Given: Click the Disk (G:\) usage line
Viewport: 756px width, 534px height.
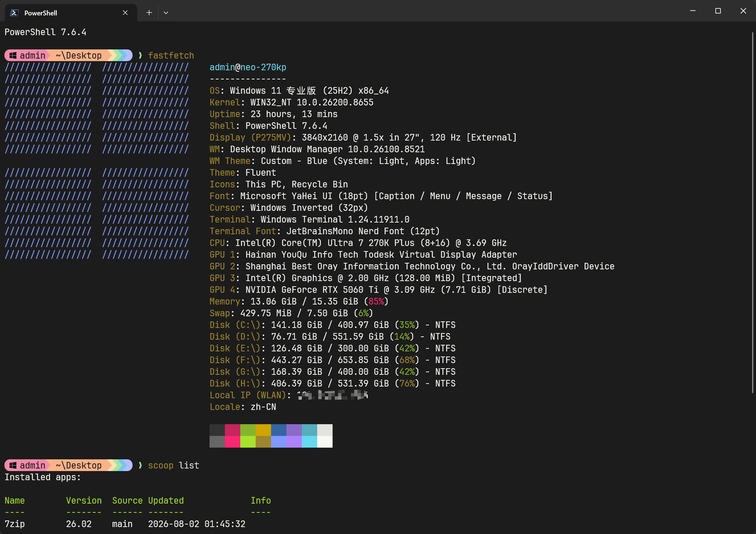Looking at the screenshot, I should pos(333,371).
